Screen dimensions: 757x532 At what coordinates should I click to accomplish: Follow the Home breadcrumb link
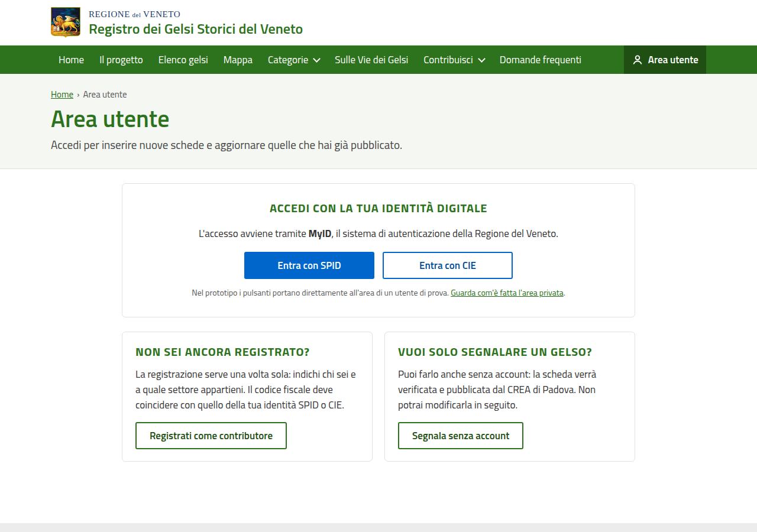[62, 95]
